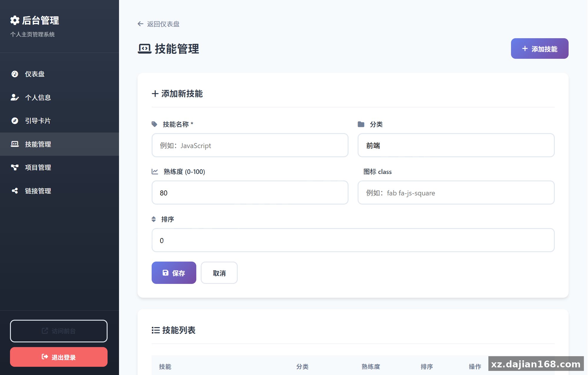588x375 pixels.
Task: Click the external-link icon in 访问前台
Action: point(45,331)
